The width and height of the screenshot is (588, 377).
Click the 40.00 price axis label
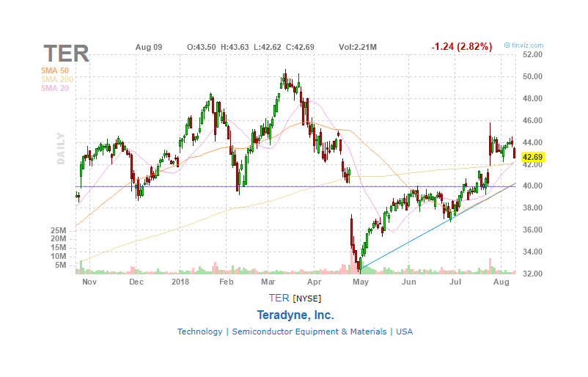click(532, 186)
